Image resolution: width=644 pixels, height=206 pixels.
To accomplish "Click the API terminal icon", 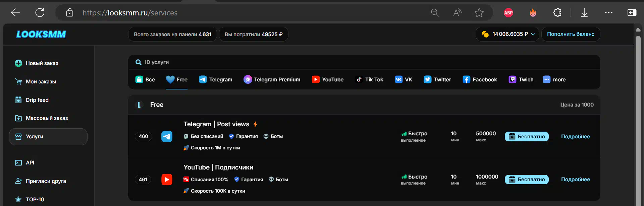I will (18, 162).
